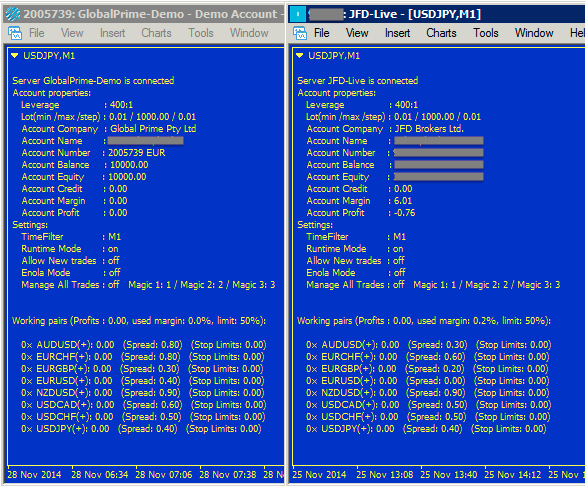Click EURGBP row showing Spread 0.20
Viewport: 585px width, 486px height.
pyautogui.click(x=427, y=369)
